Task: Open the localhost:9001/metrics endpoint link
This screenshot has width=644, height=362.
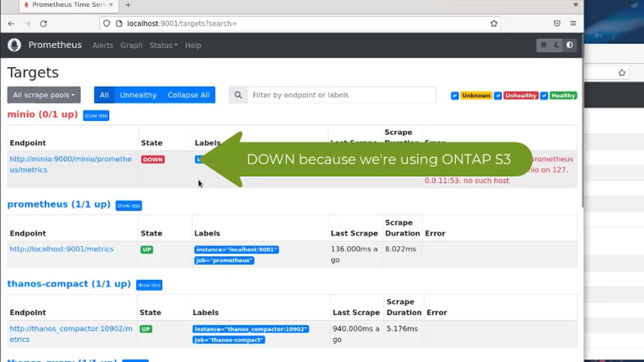Action: point(61,249)
